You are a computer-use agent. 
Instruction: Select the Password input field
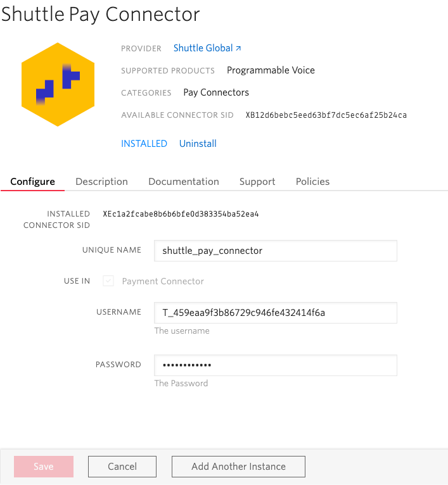[275, 365]
